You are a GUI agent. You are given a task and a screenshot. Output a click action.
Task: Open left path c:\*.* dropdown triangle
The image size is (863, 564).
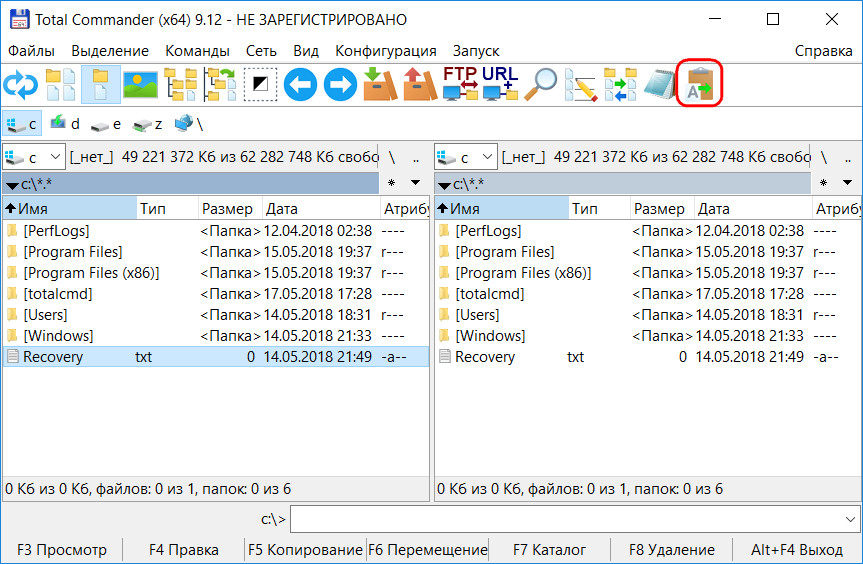click(12, 185)
